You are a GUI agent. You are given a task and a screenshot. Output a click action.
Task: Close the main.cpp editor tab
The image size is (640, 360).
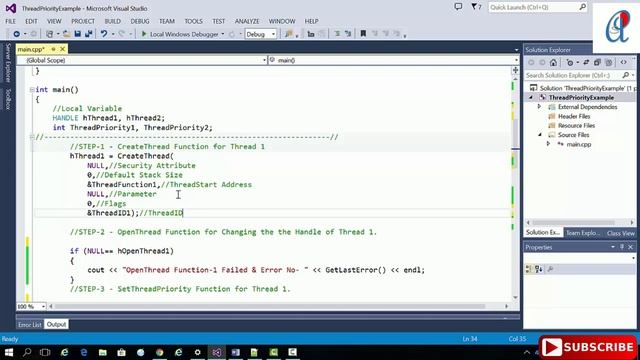click(62, 49)
